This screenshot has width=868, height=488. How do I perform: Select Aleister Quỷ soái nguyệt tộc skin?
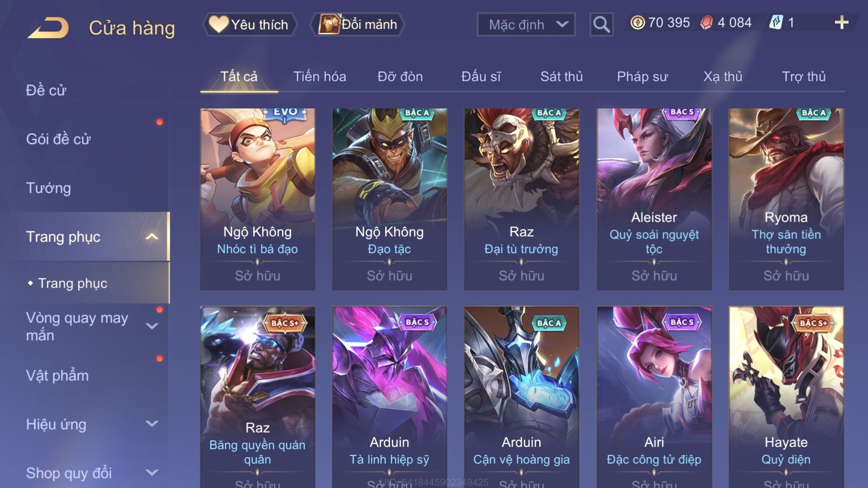654,199
